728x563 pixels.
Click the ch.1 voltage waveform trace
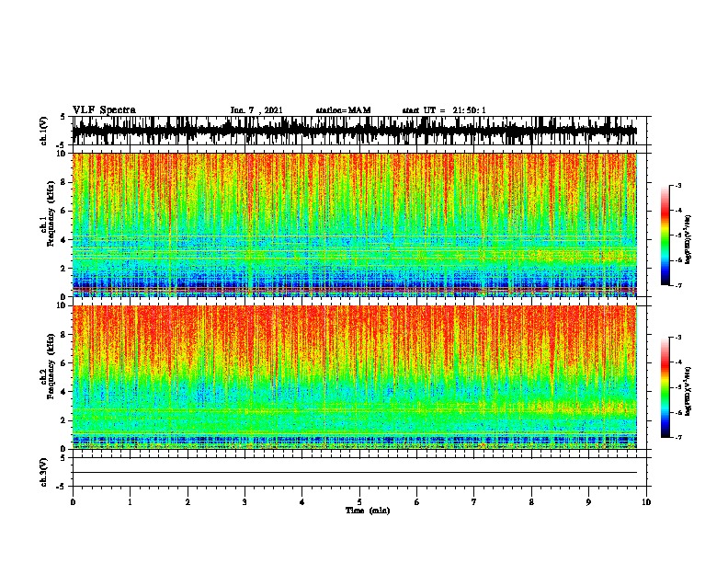click(x=355, y=131)
